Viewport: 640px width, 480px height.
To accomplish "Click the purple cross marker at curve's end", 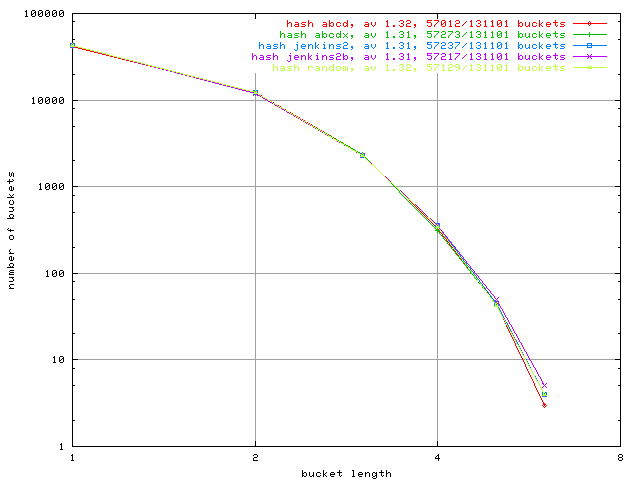I will pos(544,385).
